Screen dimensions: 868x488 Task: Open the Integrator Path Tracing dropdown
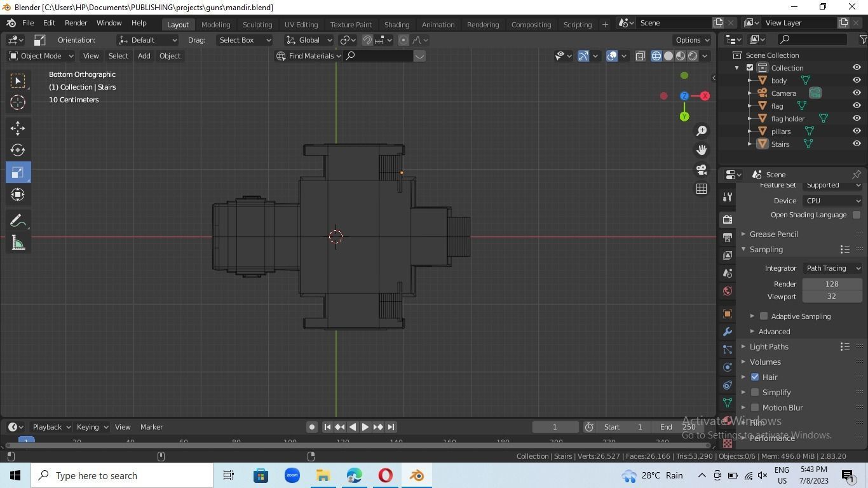coord(832,268)
